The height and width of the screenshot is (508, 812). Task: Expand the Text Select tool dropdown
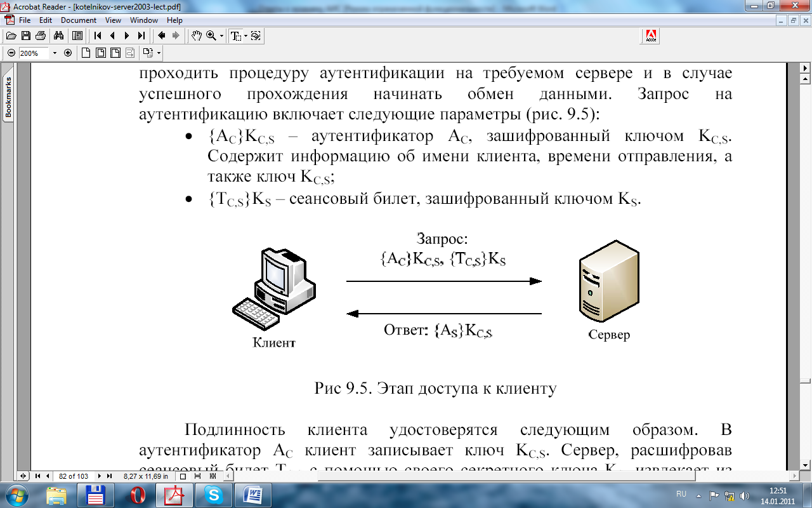pos(246,36)
